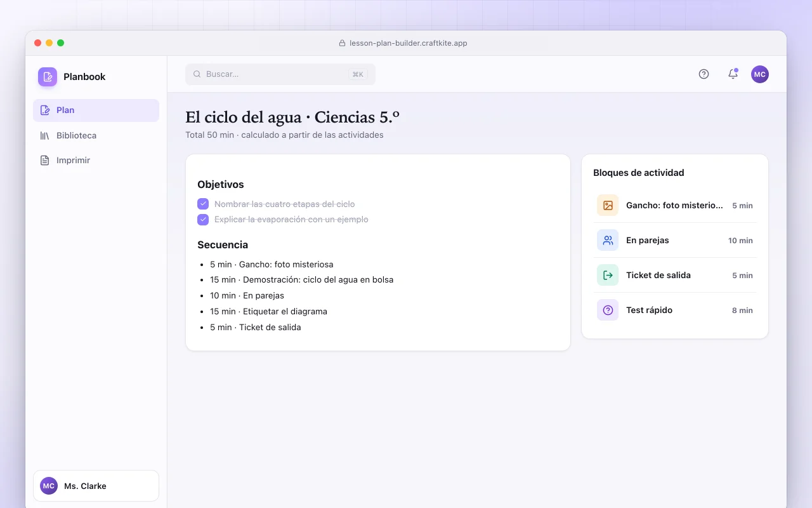Viewport: 812px width, 508px height.
Task: Click the search magnifier icon
Action: (x=197, y=74)
